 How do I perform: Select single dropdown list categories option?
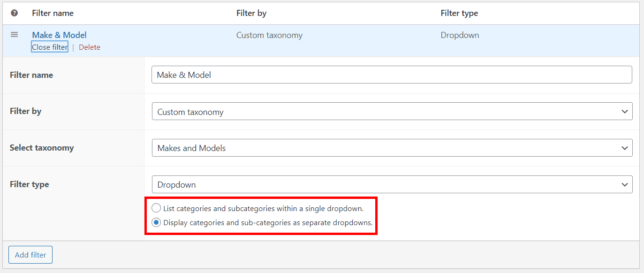(156, 208)
